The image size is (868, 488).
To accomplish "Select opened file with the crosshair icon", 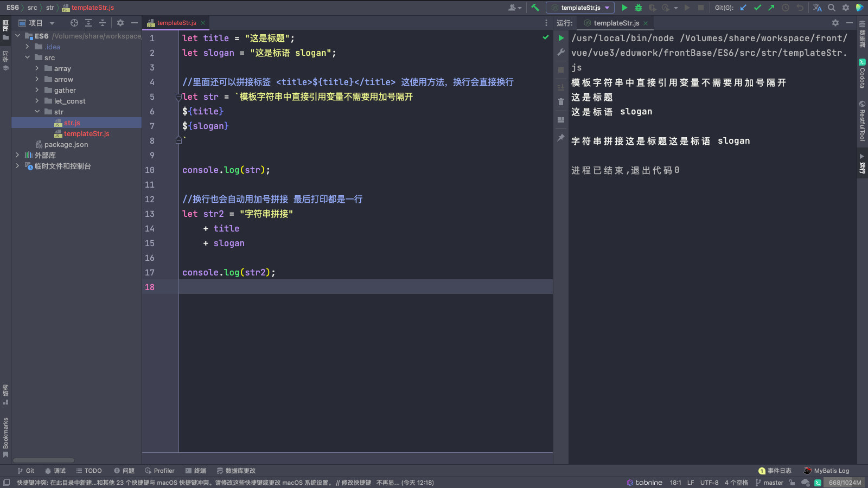I will point(74,23).
